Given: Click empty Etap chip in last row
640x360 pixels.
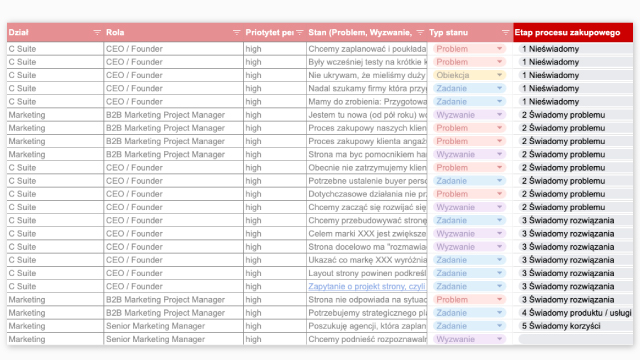Looking at the screenshot, I should pyautogui.click(x=576, y=339).
